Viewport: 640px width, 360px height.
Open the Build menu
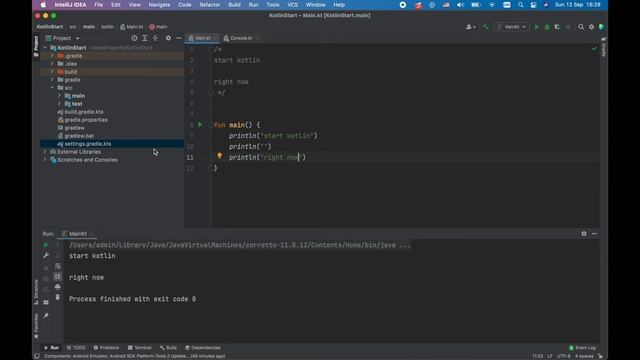point(234,5)
